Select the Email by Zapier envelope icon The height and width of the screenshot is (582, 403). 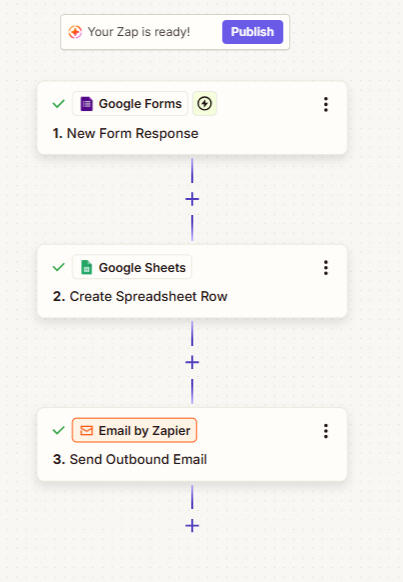pos(86,431)
